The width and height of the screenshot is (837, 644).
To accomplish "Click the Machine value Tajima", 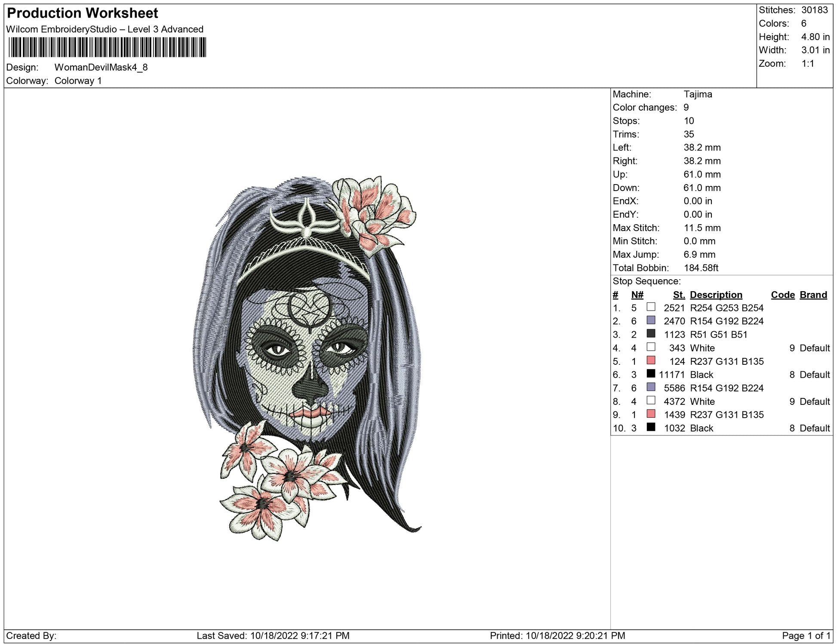I will click(698, 94).
